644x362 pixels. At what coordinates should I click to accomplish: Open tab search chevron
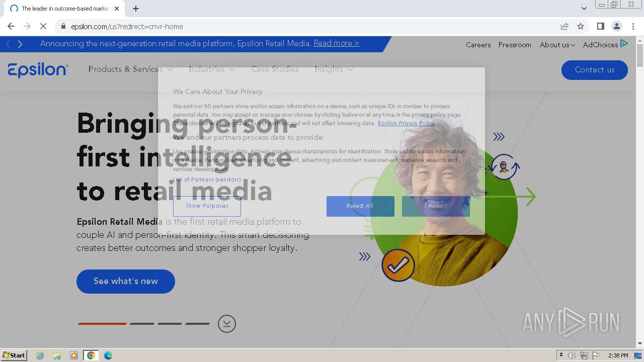pyautogui.click(x=584, y=9)
